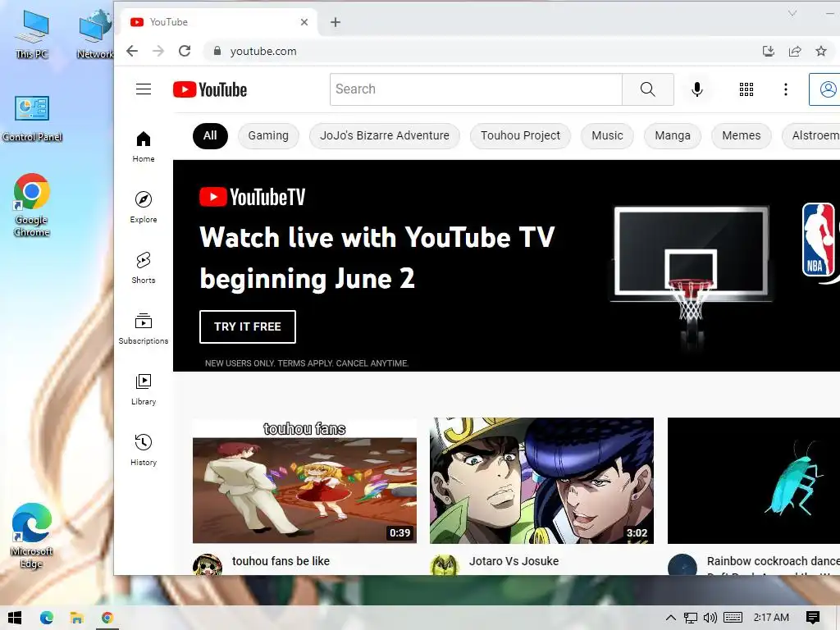The height and width of the screenshot is (630, 840).
Task: Open a new Chrome tab
Action: (336, 22)
